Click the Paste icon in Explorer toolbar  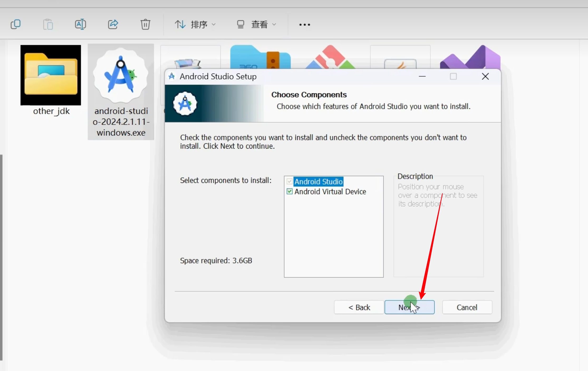(x=48, y=24)
